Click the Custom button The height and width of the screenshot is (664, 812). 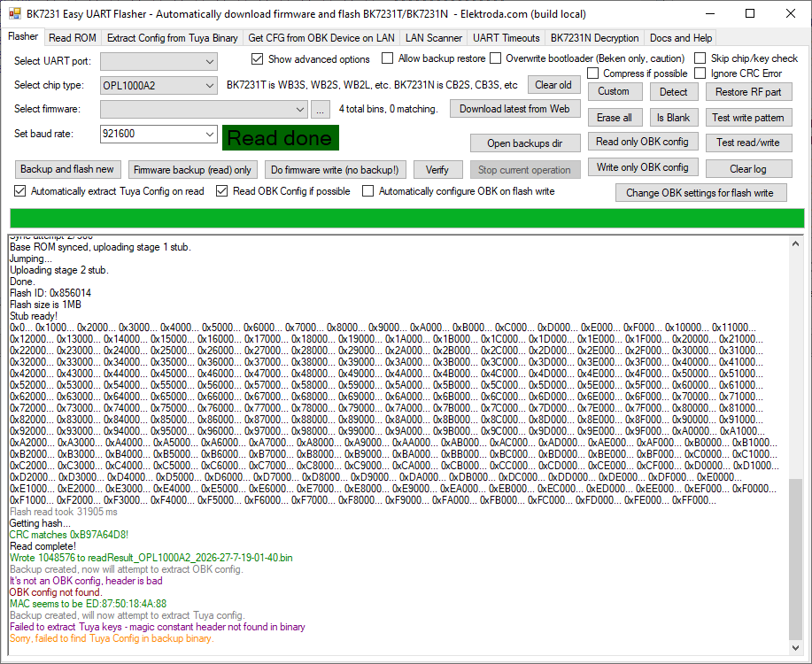pyautogui.click(x=614, y=92)
